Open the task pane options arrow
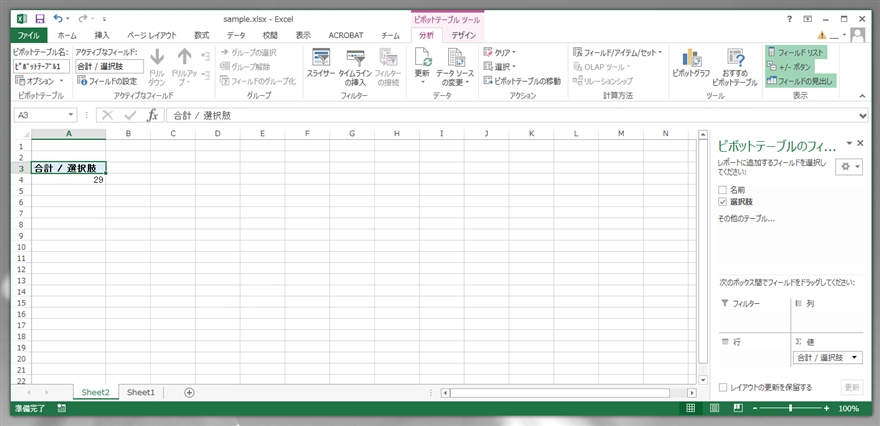The height and width of the screenshot is (426, 880). [x=849, y=143]
